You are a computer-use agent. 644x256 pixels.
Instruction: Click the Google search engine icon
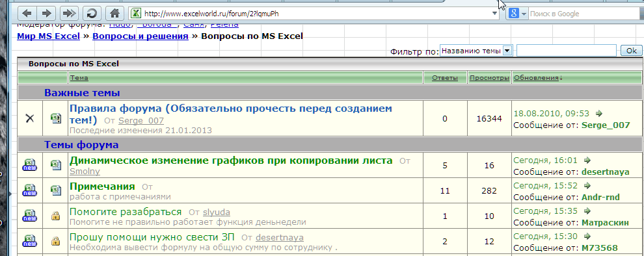(515, 14)
